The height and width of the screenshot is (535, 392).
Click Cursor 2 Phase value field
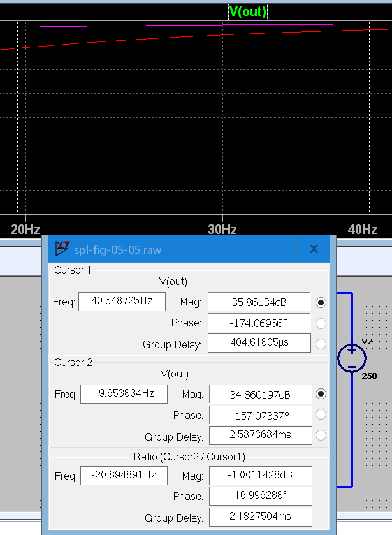(x=260, y=415)
